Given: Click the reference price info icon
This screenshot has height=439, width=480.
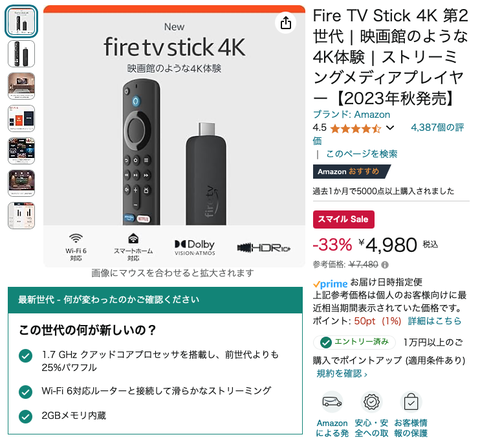Looking at the screenshot, I should pos(385,265).
